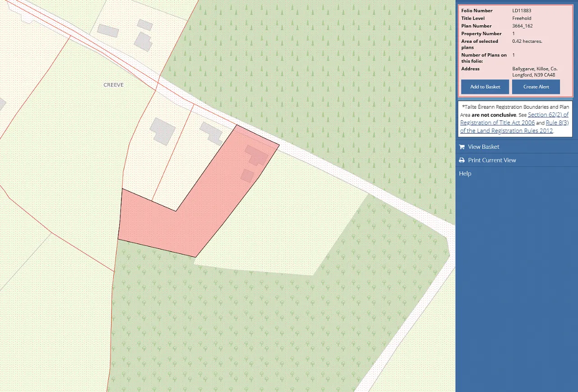Click the Address label in folio panel
Image resolution: width=578 pixels, height=392 pixels.
tap(471, 69)
